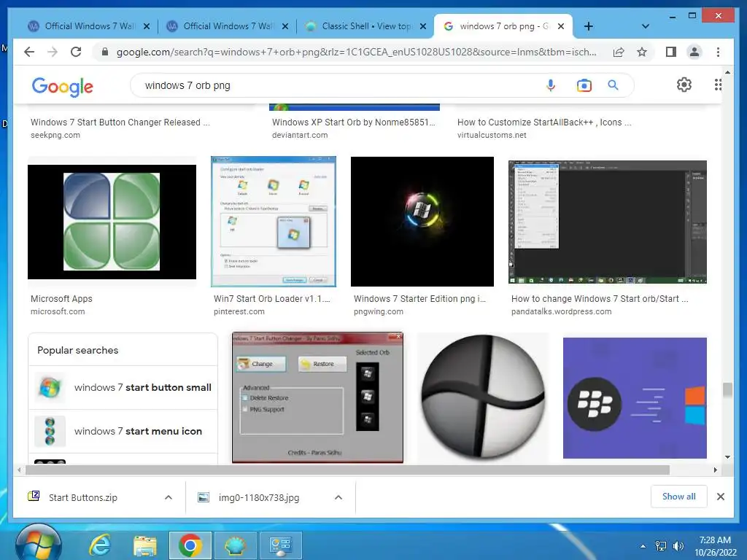Open Windows 7 Start Button Changer result

pyautogui.click(x=120, y=122)
